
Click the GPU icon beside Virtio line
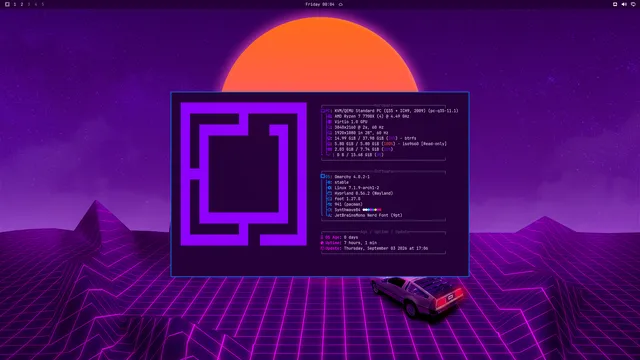330,122
